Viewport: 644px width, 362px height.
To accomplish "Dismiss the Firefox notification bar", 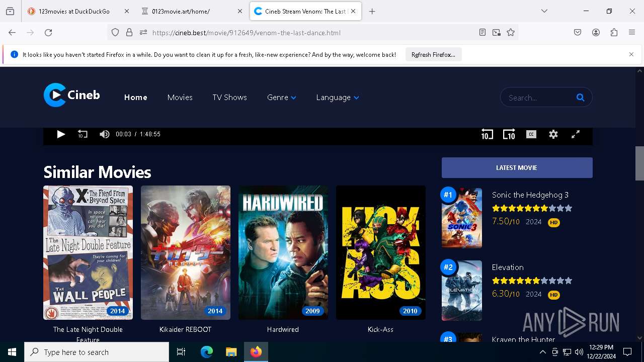I will pyautogui.click(x=631, y=54).
